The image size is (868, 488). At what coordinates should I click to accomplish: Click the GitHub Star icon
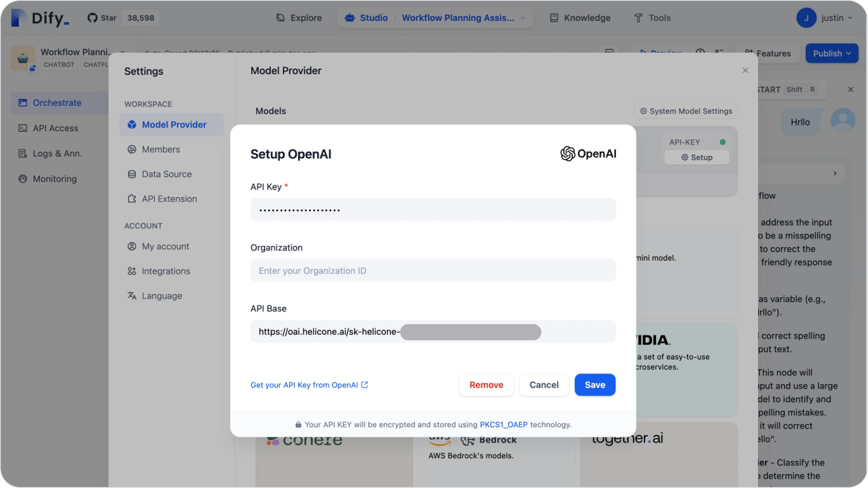tap(92, 18)
